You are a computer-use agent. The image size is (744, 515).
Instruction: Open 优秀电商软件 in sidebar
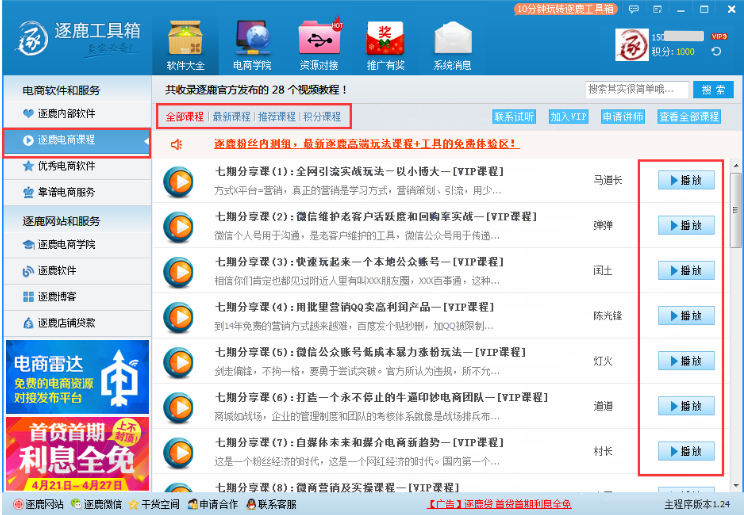(77, 166)
